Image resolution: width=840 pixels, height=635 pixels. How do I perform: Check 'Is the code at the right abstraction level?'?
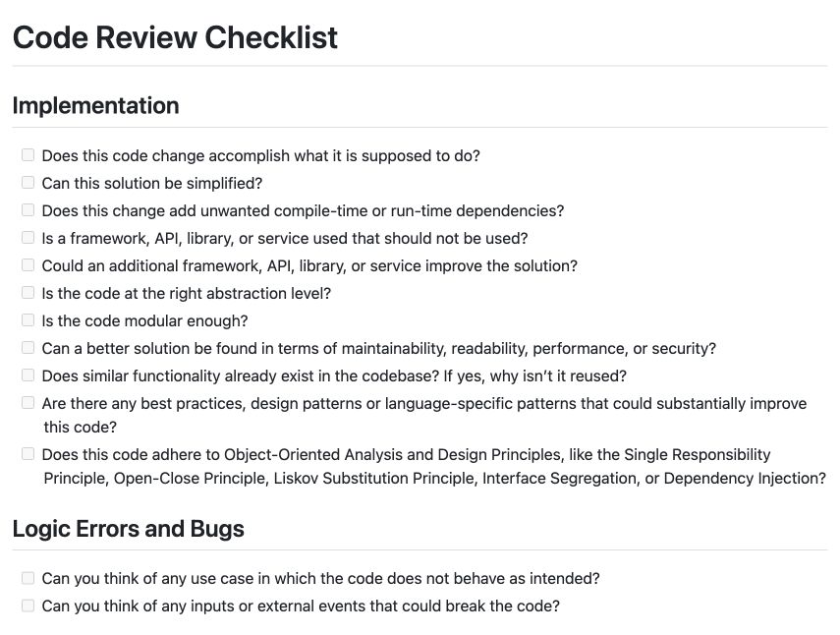(x=28, y=292)
